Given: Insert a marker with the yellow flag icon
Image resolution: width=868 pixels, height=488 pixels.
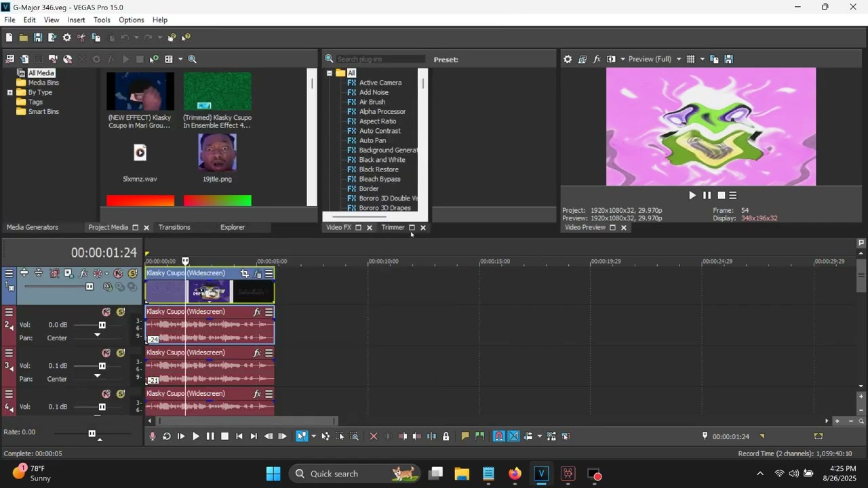Looking at the screenshot, I should click(465, 436).
